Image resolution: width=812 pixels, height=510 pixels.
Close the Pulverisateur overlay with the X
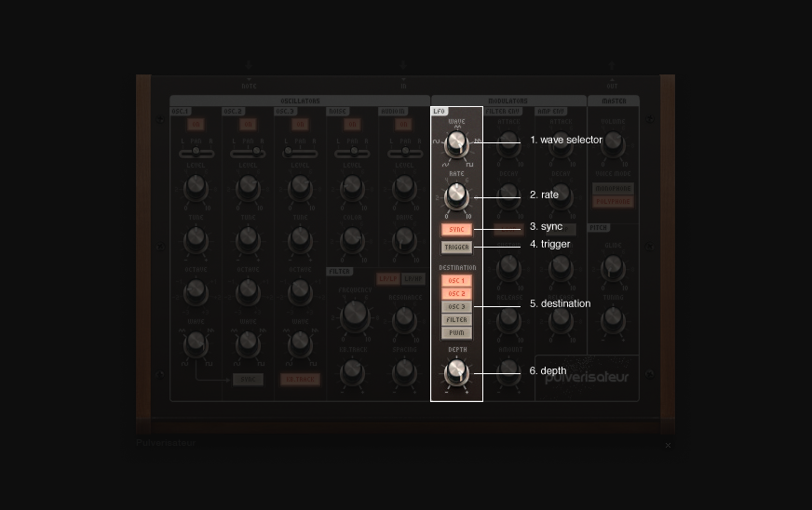coord(668,445)
